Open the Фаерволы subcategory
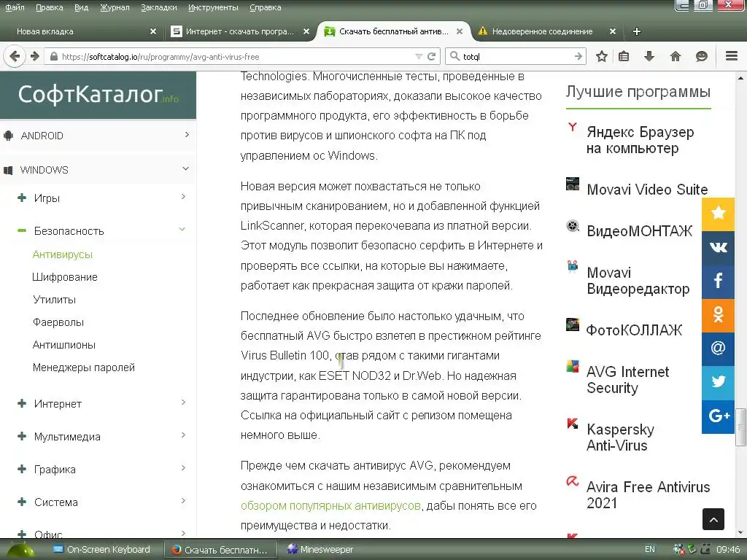Image resolution: width=747 pixels, height=560 pixels. coord(58,322)
